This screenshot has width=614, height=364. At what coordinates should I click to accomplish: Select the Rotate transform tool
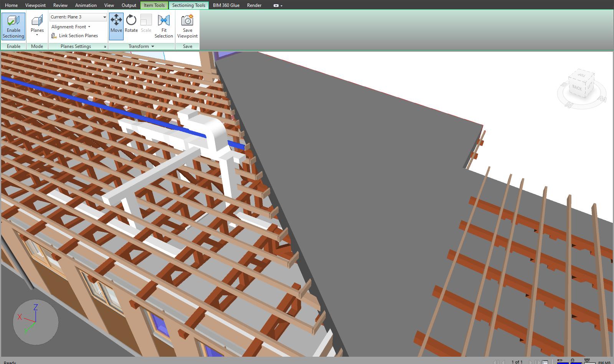click(x=131, y=26)
